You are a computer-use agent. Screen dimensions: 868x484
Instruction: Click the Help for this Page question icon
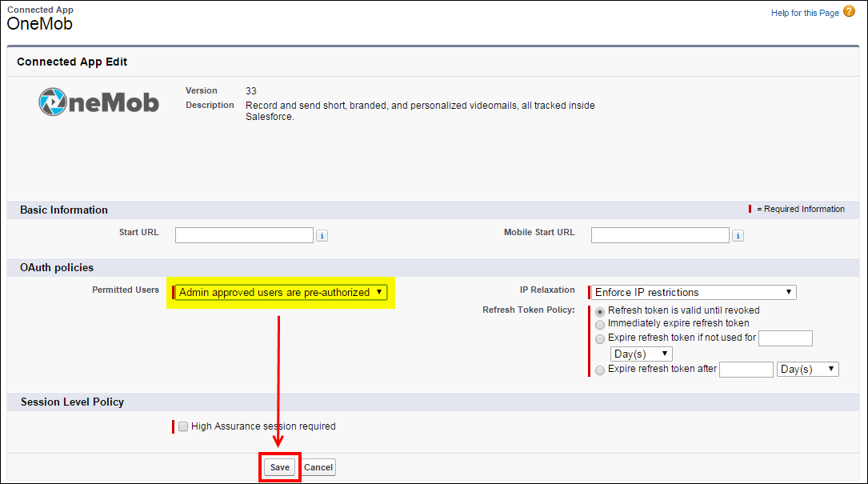pyautogui.click(x=849, y=12)
